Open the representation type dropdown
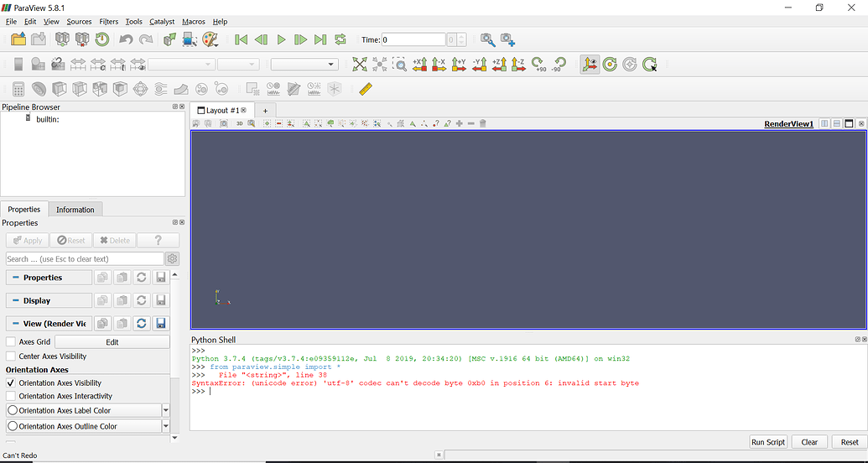Image resolution: width=868 pixels, height=463 pixels. click(304, 65)
